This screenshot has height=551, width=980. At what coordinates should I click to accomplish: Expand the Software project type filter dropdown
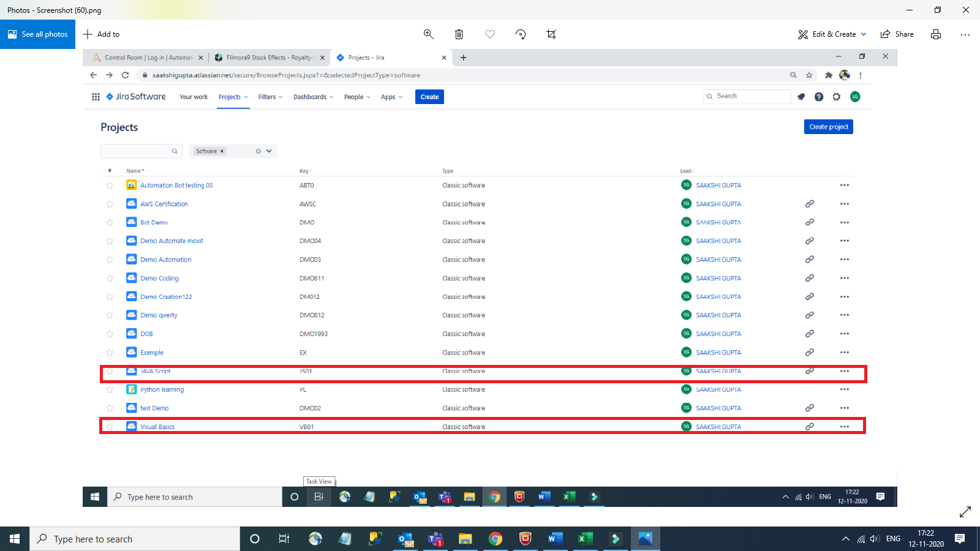(x=269, y=151)
